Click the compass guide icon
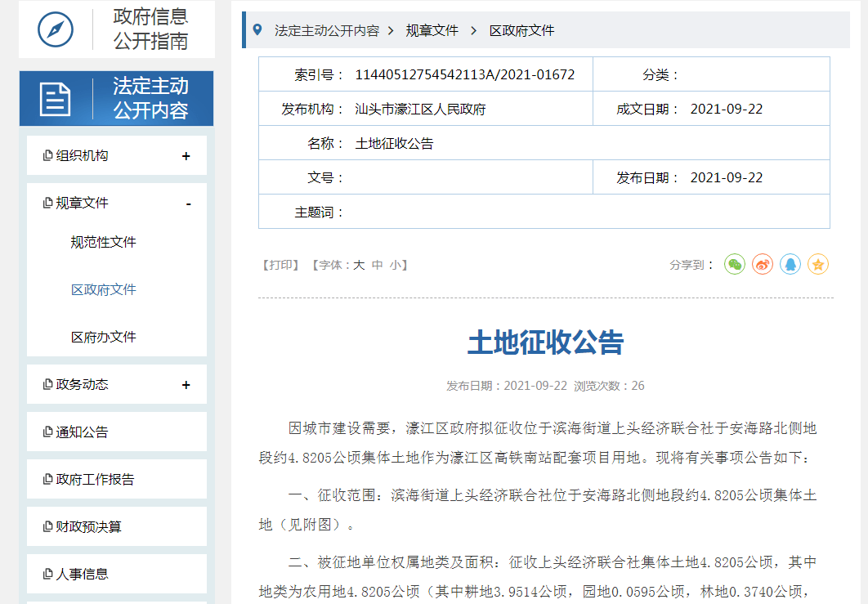This screenshot has width=868, height=604. 56,29
